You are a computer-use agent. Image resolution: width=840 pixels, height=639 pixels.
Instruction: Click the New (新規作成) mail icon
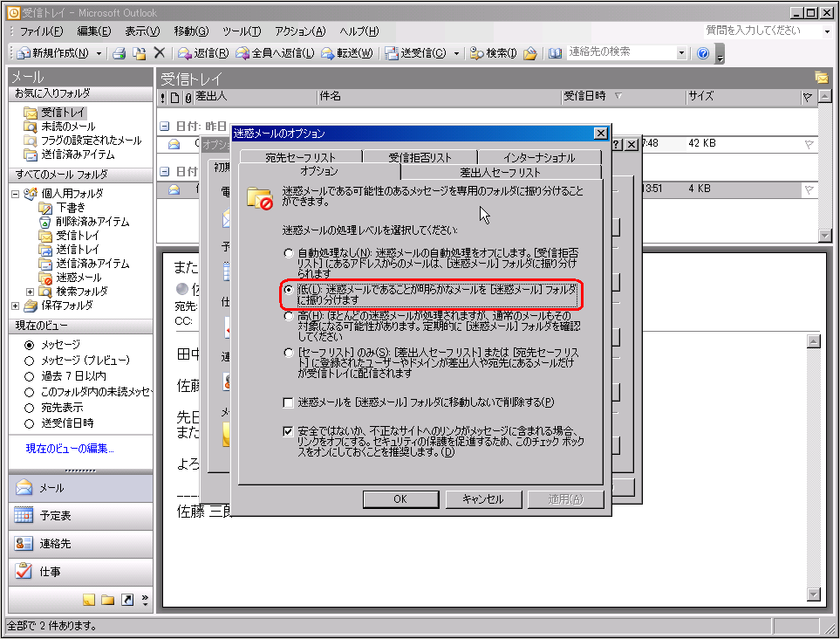pos(24,53)
